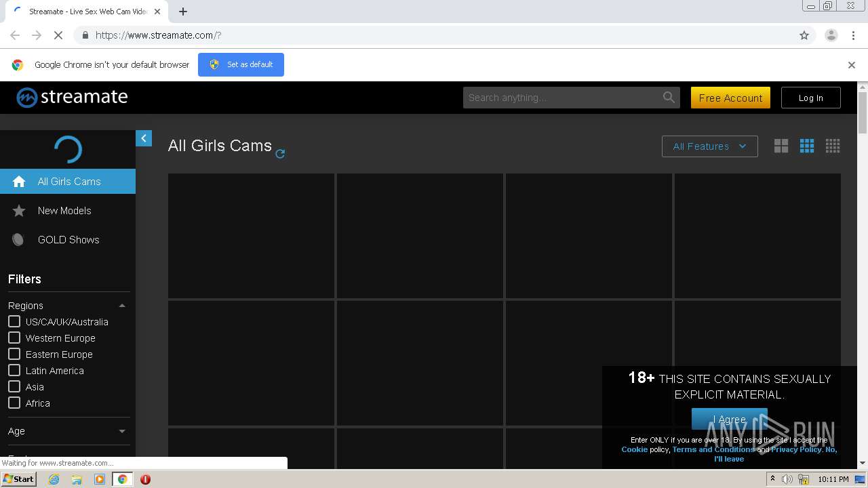
Task: Switch to medium grid view
Action: point(807,146)
